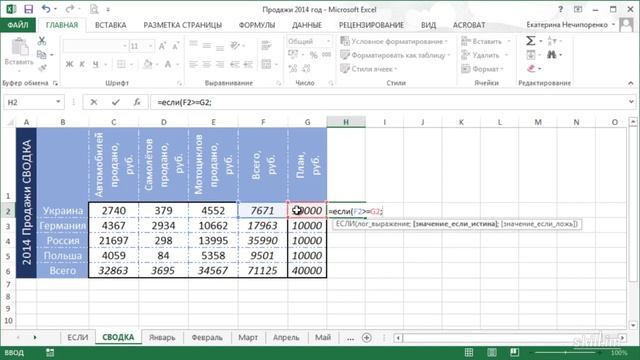640x360 pixels.
Task: Click the Merge and Center icon
Action: pyautogui.click(x=267, y=64)
